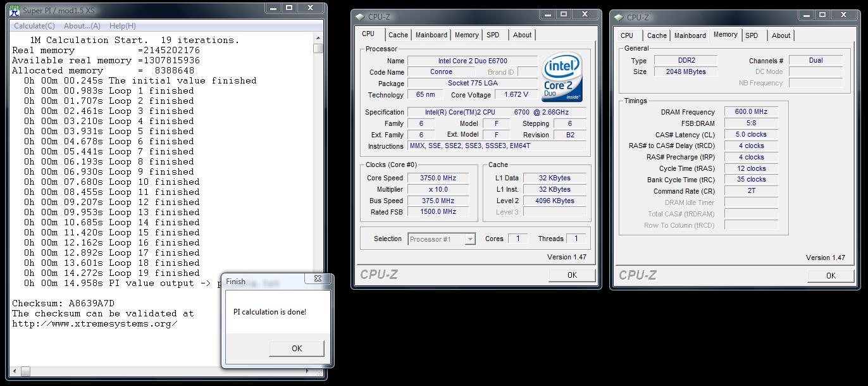The width and height of the screenshot is (868, 386).
Task: Switch to Cache tab in CPU-Z Memory window
Action: tap(657, 35)
